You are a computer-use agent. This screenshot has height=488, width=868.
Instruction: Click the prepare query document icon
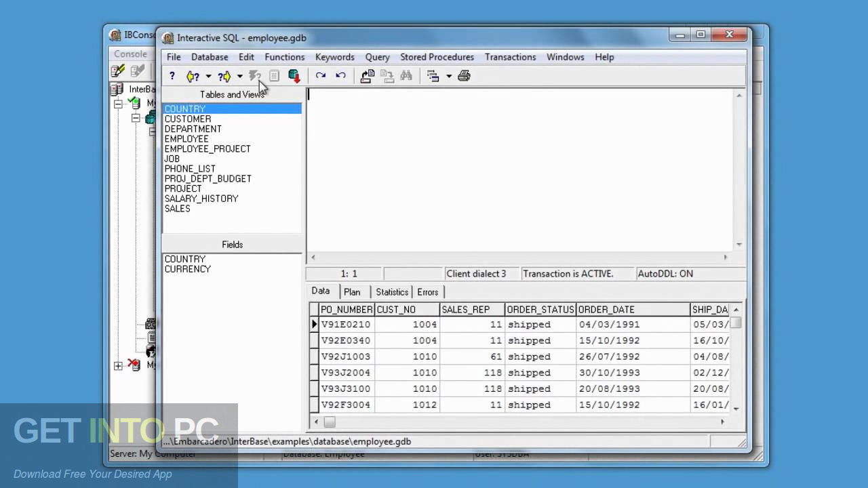[274, 76]
